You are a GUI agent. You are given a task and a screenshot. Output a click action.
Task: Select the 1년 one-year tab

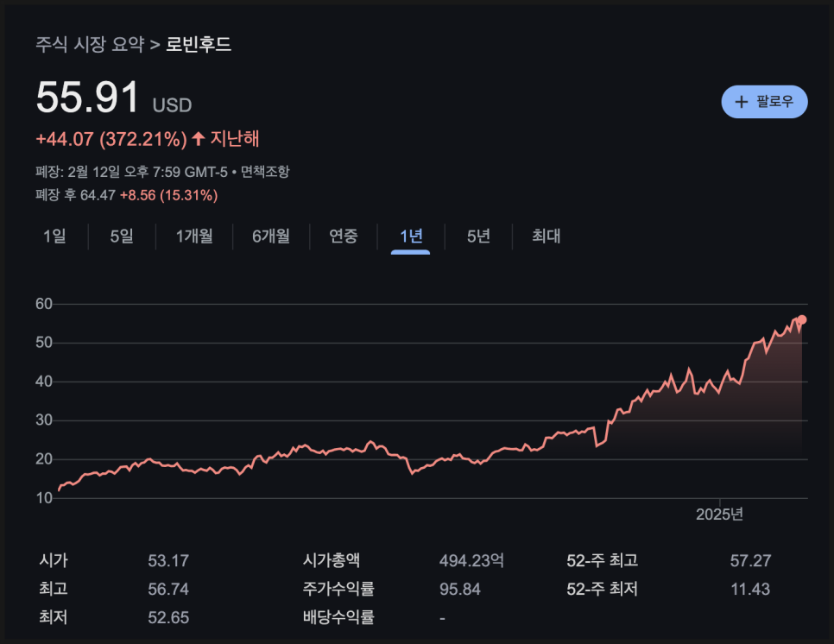411,237
